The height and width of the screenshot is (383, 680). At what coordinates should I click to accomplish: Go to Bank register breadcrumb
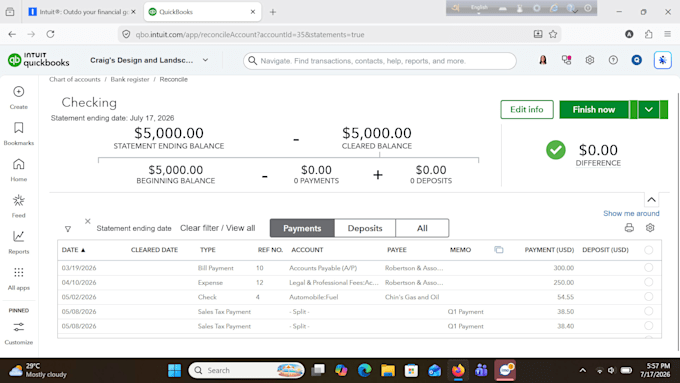pos(130,79)
